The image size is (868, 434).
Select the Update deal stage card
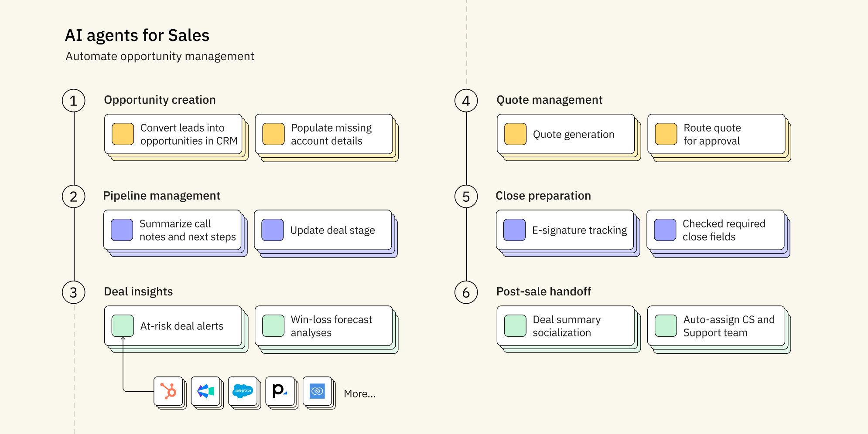pos(323,230)
